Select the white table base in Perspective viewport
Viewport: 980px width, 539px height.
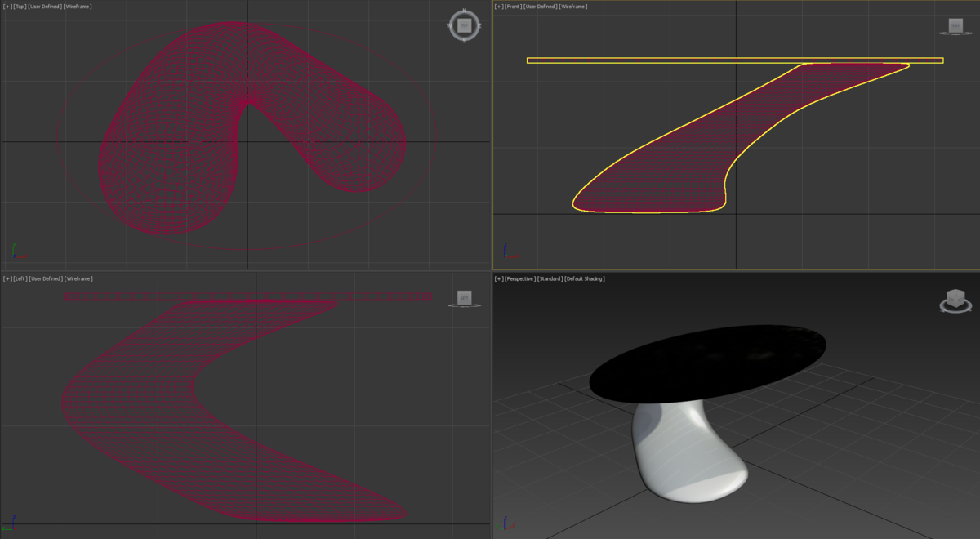pos(686,457)
